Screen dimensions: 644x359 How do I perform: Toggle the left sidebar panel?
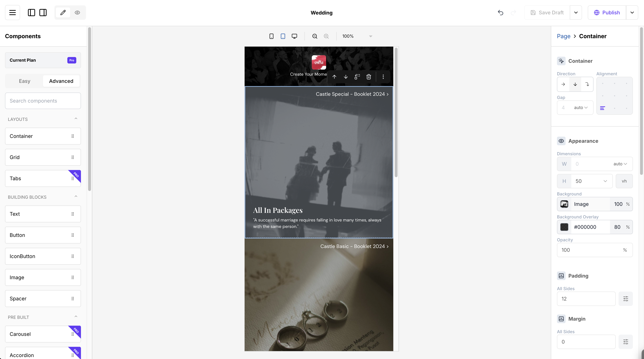point(32,13)
